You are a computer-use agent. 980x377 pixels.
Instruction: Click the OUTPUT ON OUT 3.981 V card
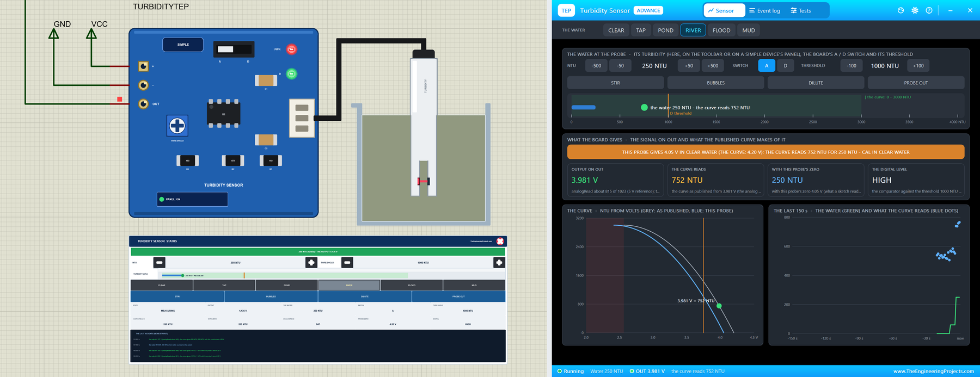coord(615,180)
